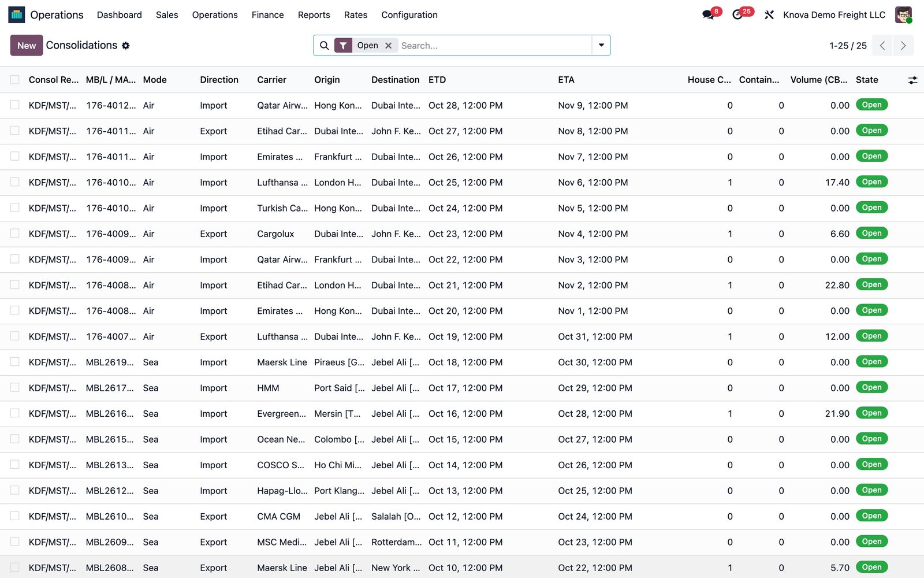Click the COSCO S... carrier cell
Viewport: 924px width, 578px height.
click(x=281, y=465)
